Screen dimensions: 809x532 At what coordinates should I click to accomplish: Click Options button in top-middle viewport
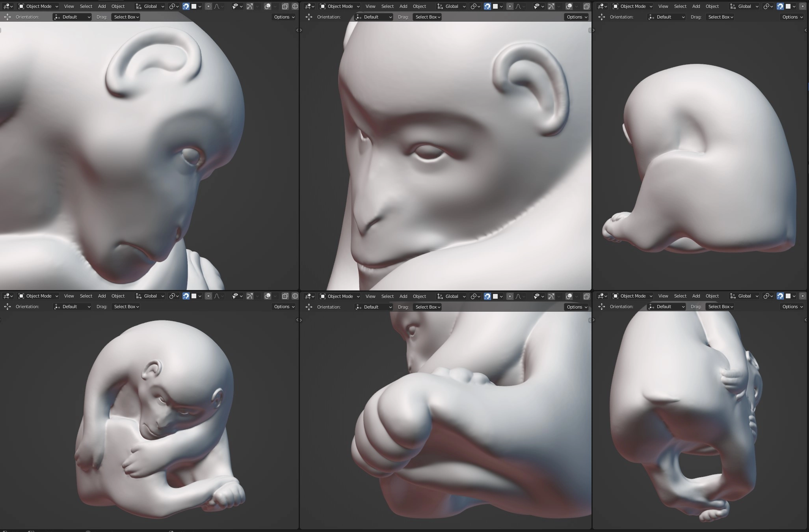tap(577, 17)
